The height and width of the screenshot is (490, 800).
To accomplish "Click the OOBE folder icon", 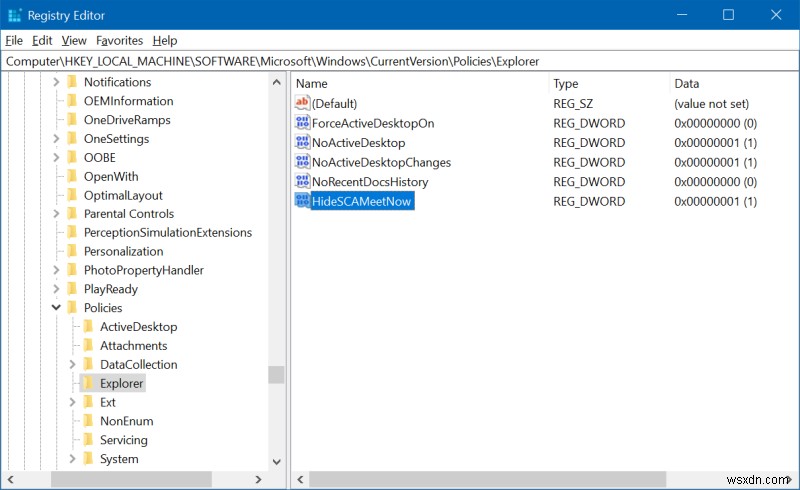I will [x=72, y=157].
